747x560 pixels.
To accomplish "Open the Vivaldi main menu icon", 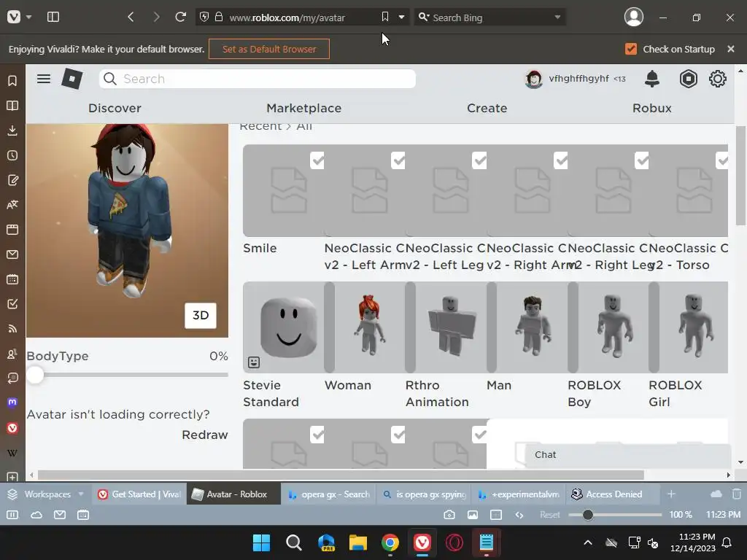I will [x=13, y=17].
